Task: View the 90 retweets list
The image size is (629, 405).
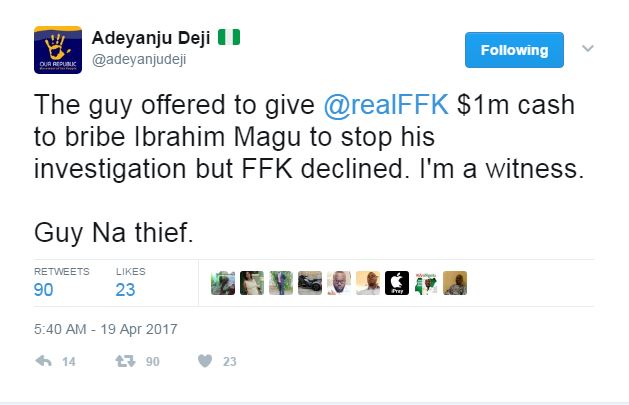Action: pyautogui.click(x=46, y=289)
